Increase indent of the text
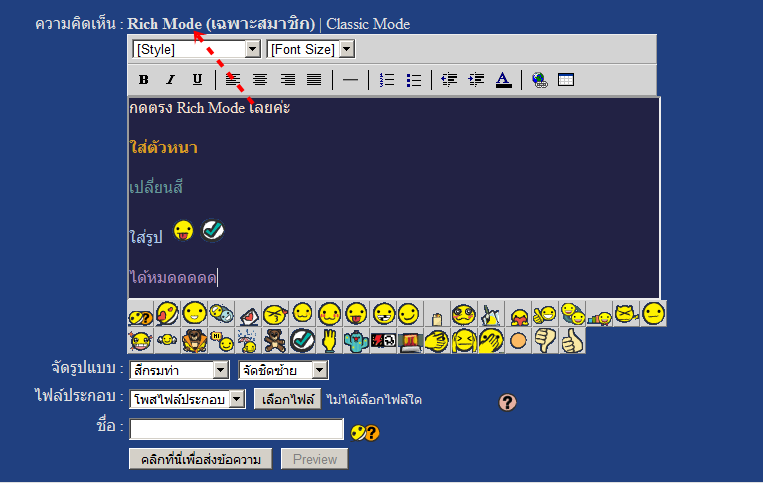Screen dimensions: 763x483 (476, 80)
